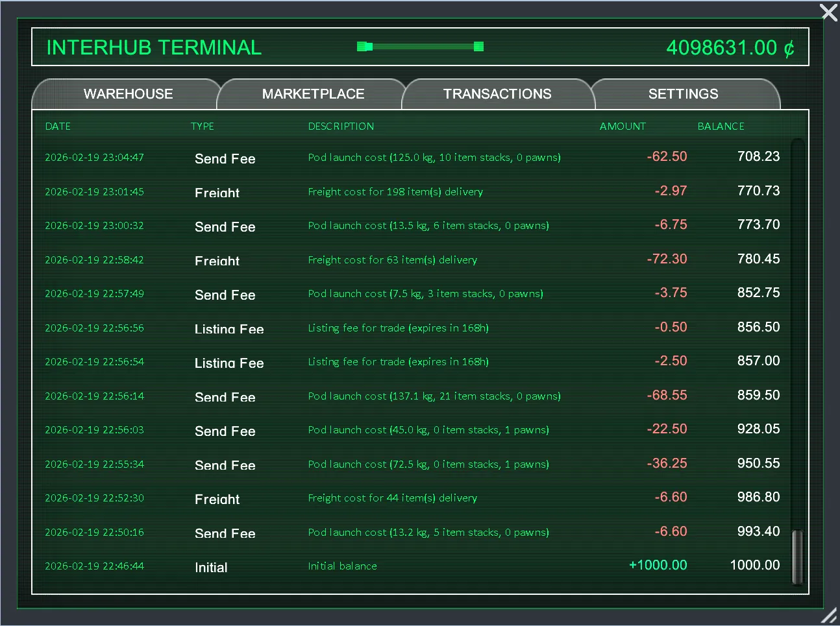
Task: Click the Type column header
Action: 202,126
